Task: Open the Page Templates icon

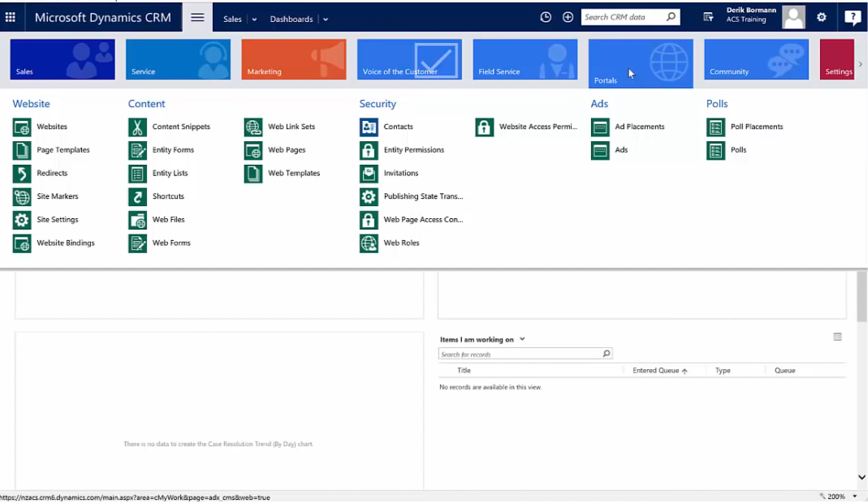Action: [x=22, y=151]
